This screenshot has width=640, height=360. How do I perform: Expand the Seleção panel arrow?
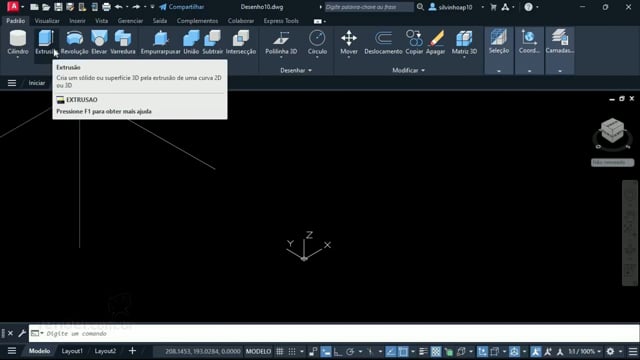click(499, 71)
